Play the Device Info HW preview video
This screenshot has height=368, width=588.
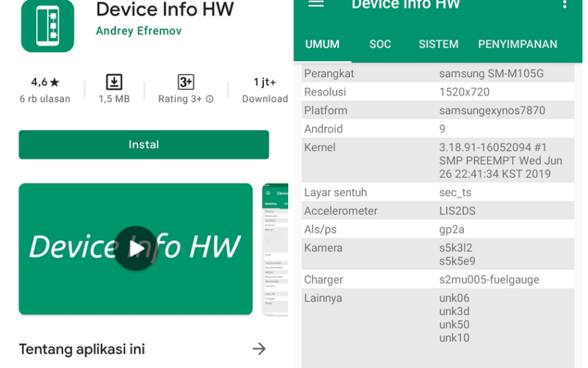[136, 249]
